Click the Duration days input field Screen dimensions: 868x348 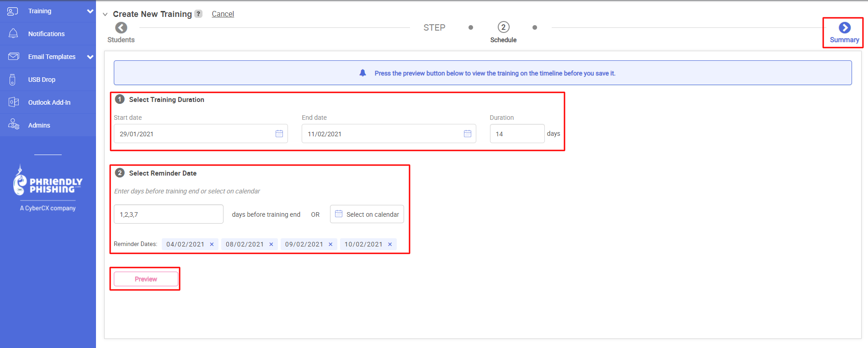(x=517, y=134)
